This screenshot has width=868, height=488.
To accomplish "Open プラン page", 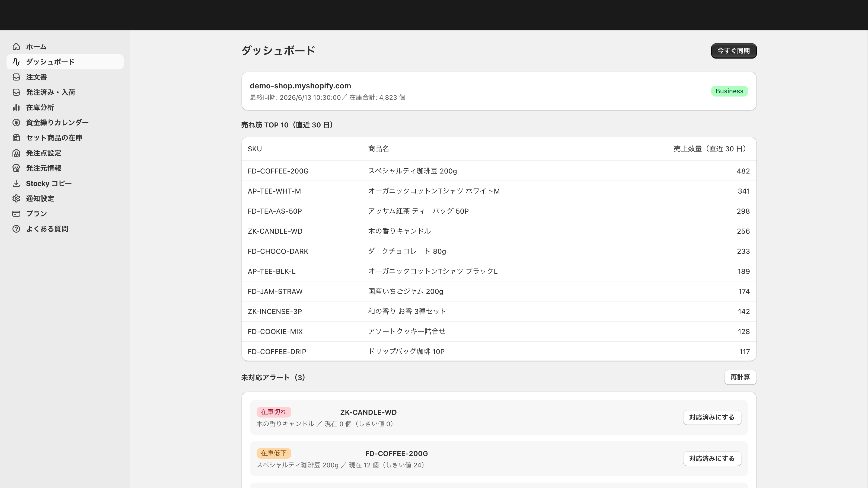I will click(65, 214).
